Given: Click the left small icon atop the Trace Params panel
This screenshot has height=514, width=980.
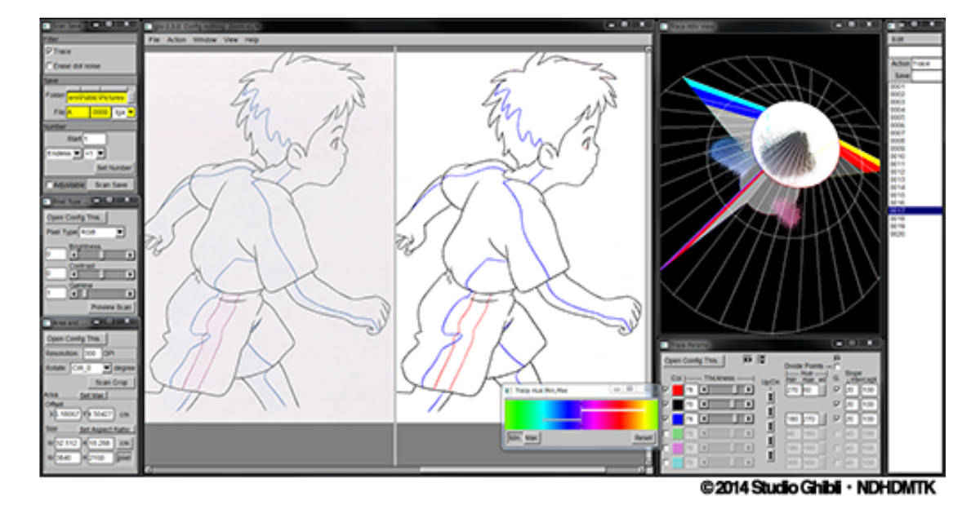Looking at the screenshot, I should pyautogui.click(x=747, y=359).
